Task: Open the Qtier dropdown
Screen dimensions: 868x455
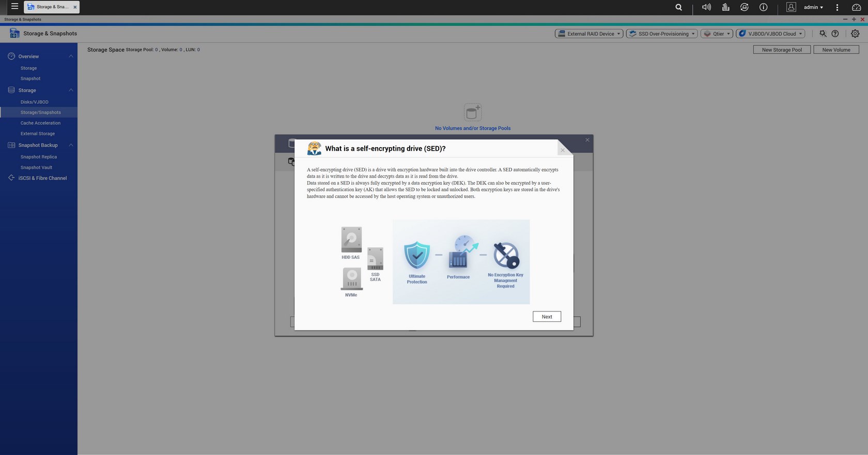Action: [717, 34]
